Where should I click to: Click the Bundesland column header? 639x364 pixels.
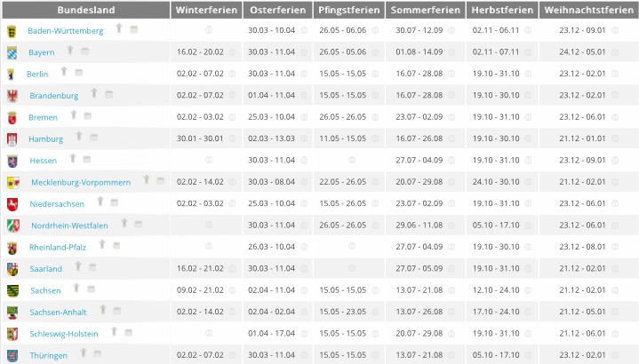[x=86, y=9]
